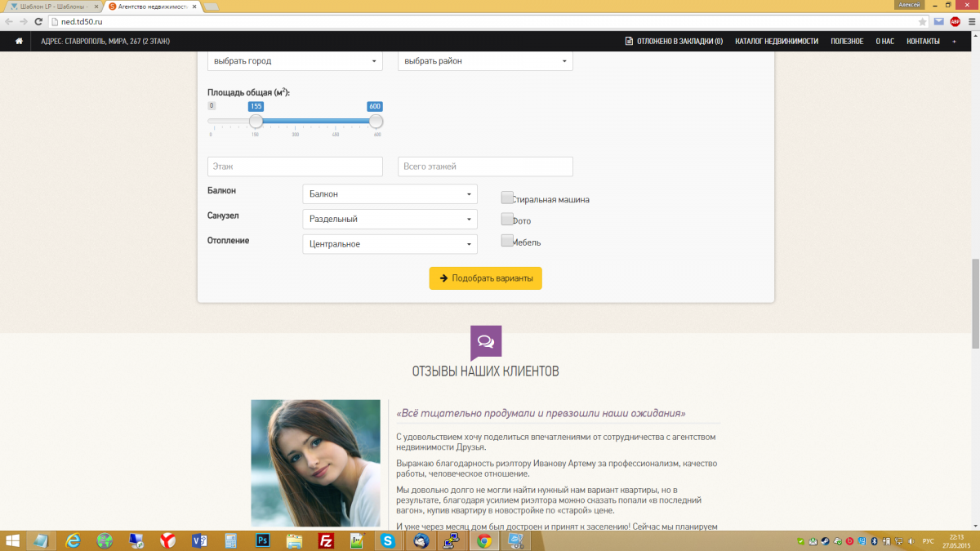This screenshot has height=551, width=980.
Task: Open Каталог недвижимости menu
Action: 777,41
